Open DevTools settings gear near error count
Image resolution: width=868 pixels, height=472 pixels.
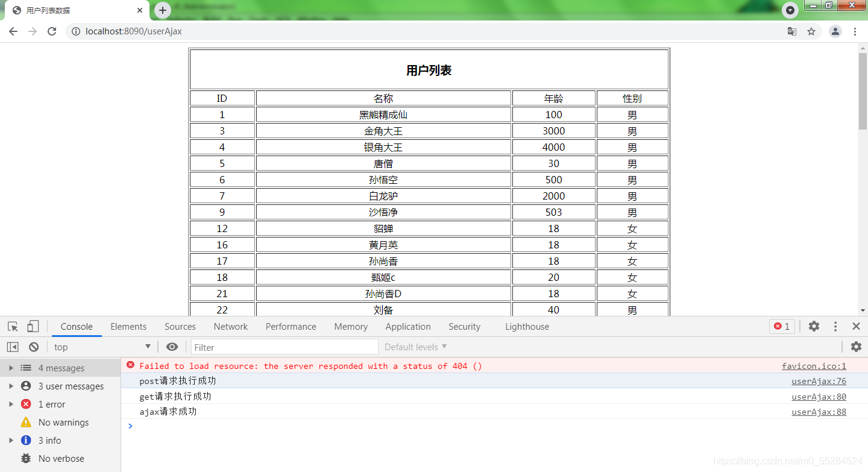[814, 326]
